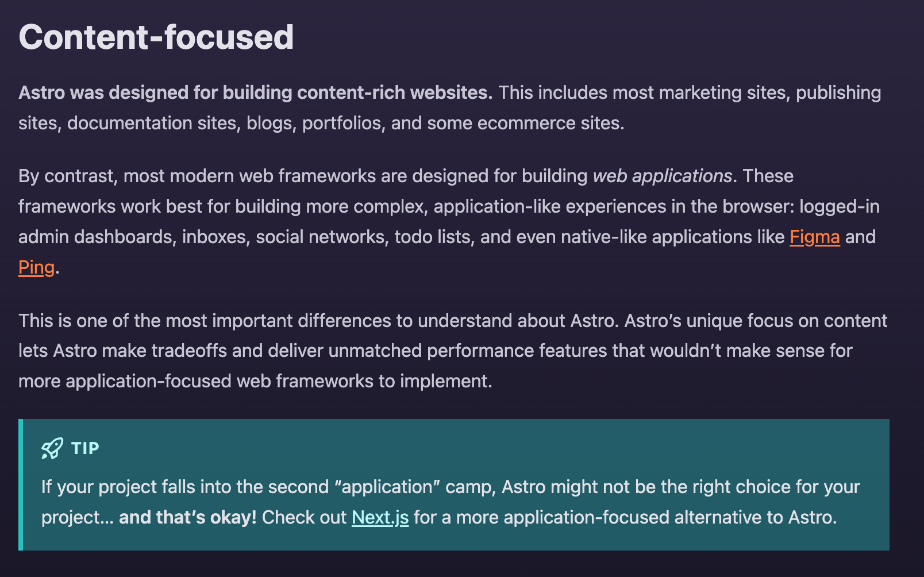This screenshot has height=577, width=924.
Task: Click the italicized "web applications" text
Action: pyautogui.click(x=662, y=176)
